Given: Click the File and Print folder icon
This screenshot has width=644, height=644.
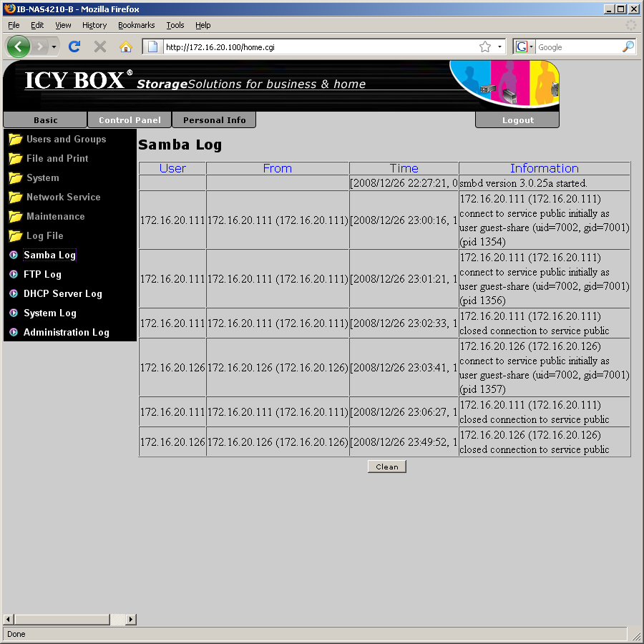Looking at the screenshot, I should point(16,159).
